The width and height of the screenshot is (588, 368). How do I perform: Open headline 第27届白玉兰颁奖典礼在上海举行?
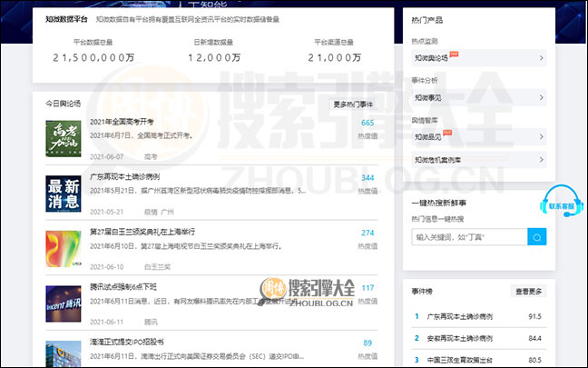click(142, 232)
